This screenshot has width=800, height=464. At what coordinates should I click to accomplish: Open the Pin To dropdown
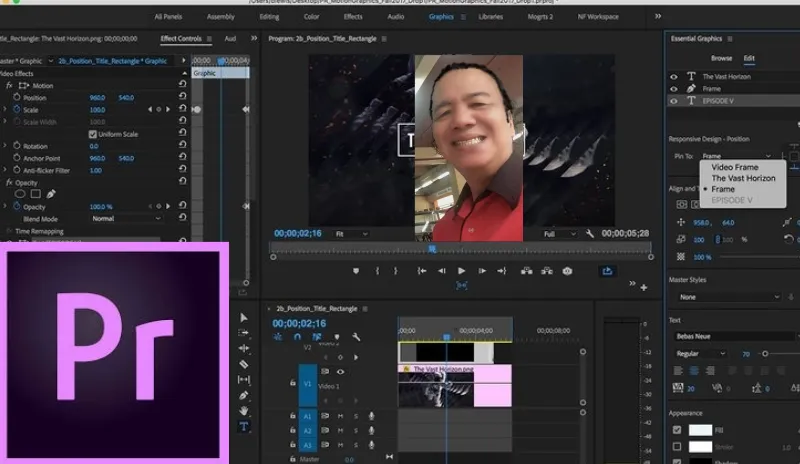tap(737, 156)
